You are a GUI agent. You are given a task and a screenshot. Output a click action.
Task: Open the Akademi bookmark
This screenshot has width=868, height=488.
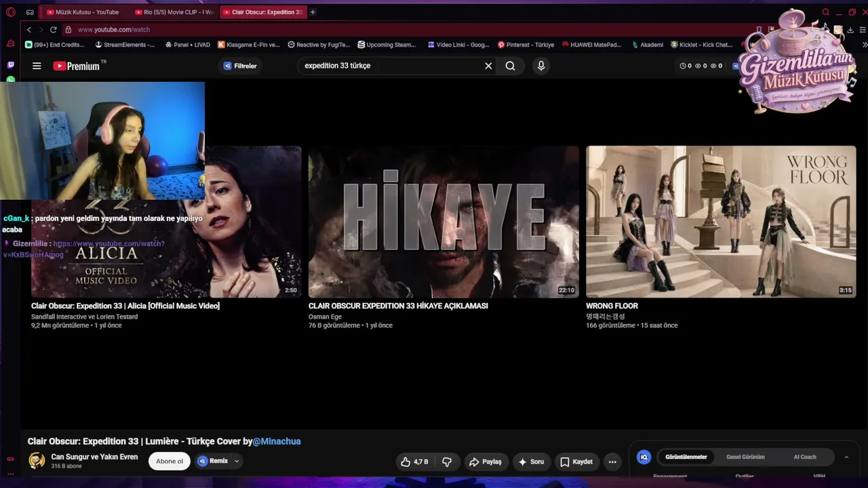647,45
